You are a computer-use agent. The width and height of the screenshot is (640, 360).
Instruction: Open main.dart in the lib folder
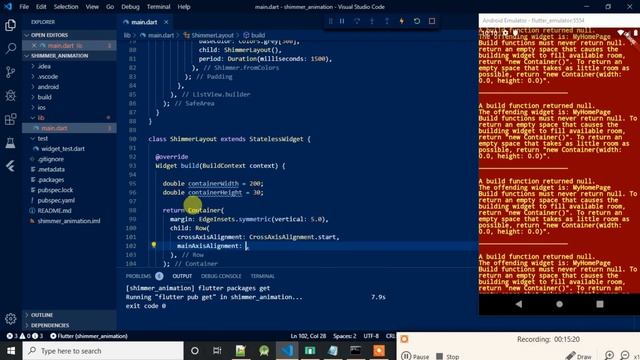(x=69, y=128)
